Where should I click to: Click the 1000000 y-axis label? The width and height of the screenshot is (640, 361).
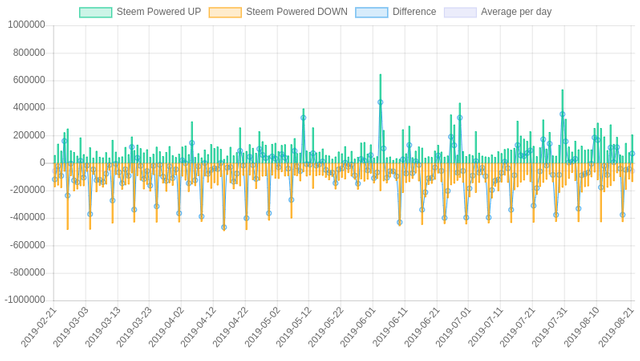click(27, 25)
